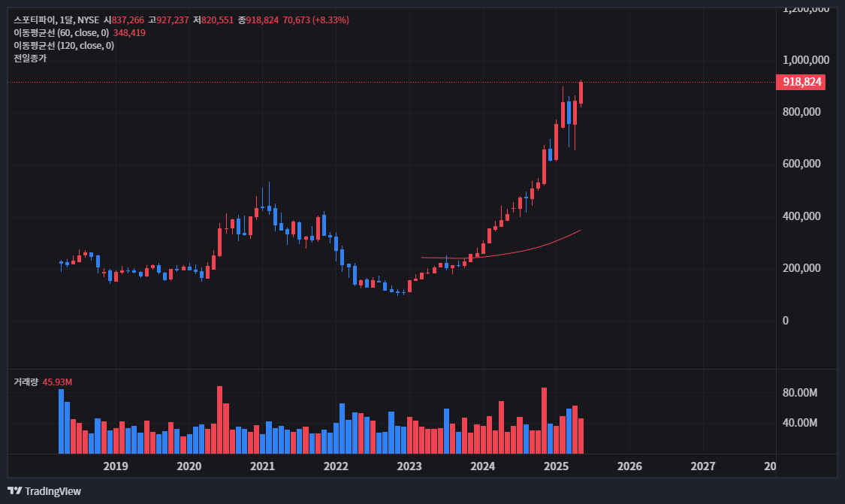This screenshot has height=504, width=845.
Task: Click the latest red candlestick at the peak
Action: [581, 92]
